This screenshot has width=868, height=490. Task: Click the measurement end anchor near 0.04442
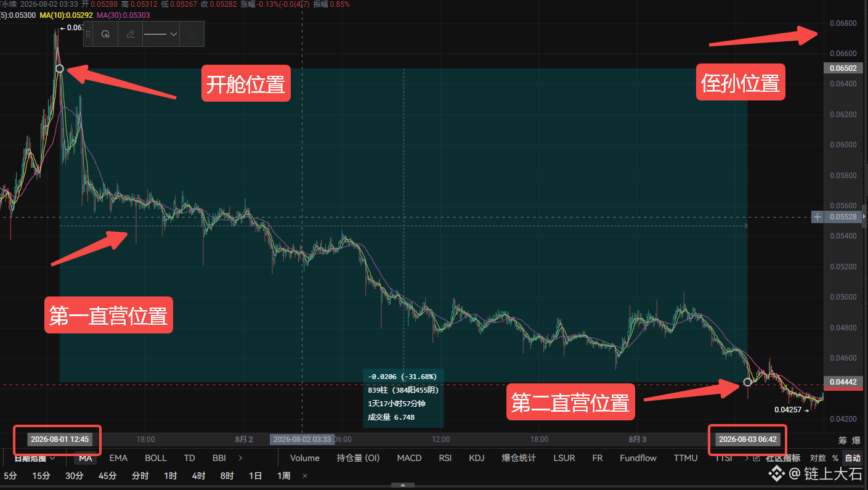coord(747,382)
